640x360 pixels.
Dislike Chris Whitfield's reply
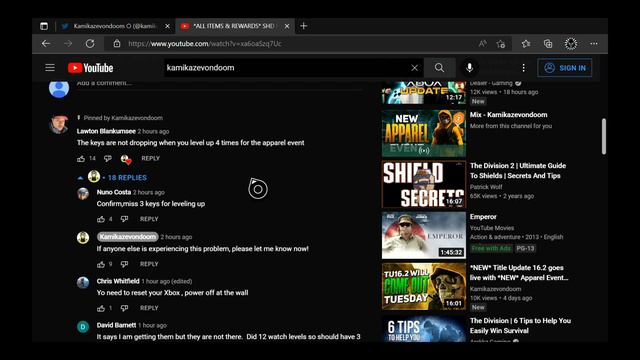point(124,308)
